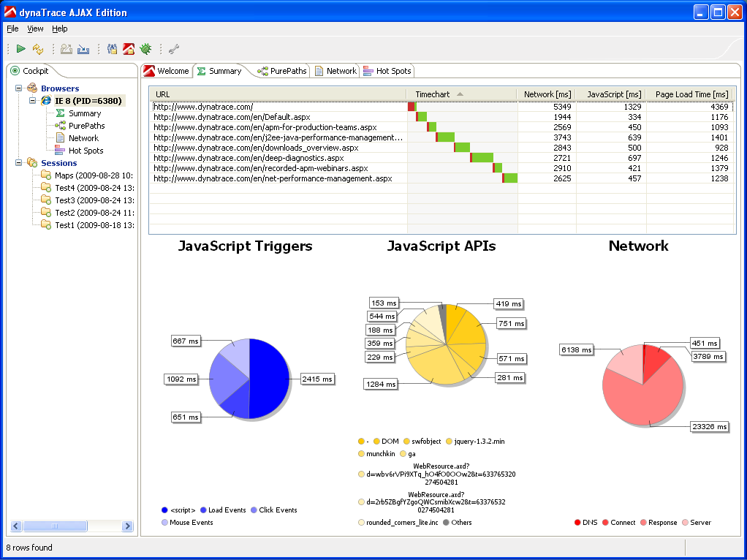
Task: Select the Cockpit panel tab
Action: point(30,71)
